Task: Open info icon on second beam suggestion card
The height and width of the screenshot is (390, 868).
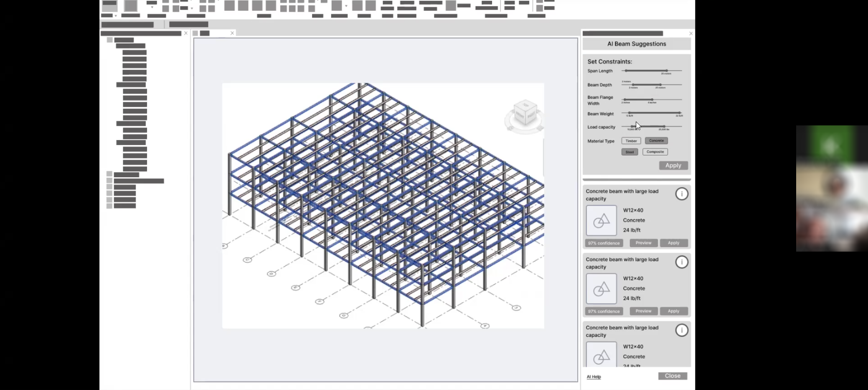Action: click(682, 262)
